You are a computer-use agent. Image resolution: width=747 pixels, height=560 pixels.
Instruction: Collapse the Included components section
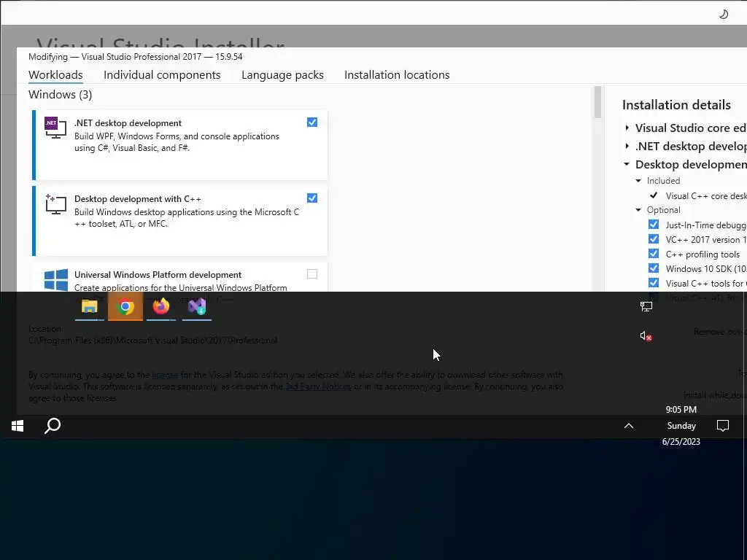point(638,181)
